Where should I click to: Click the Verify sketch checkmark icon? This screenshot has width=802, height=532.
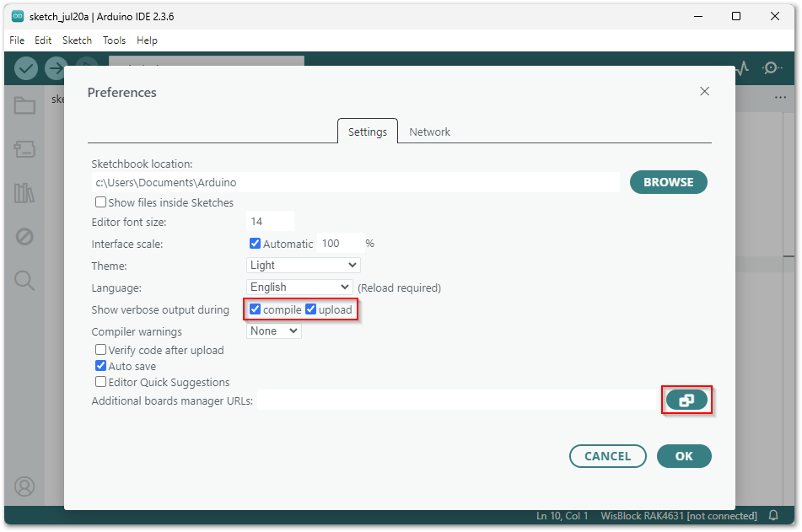pyautogui.click(x=25, y=68)
